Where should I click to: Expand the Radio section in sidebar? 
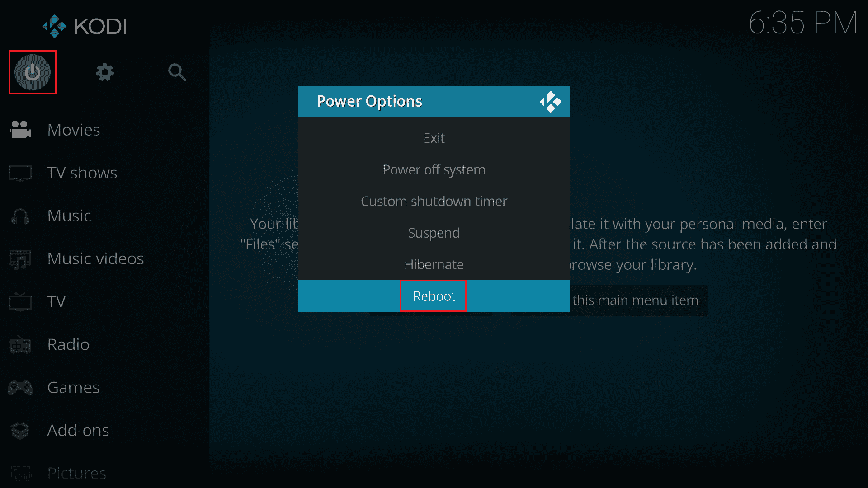point(67,344)
